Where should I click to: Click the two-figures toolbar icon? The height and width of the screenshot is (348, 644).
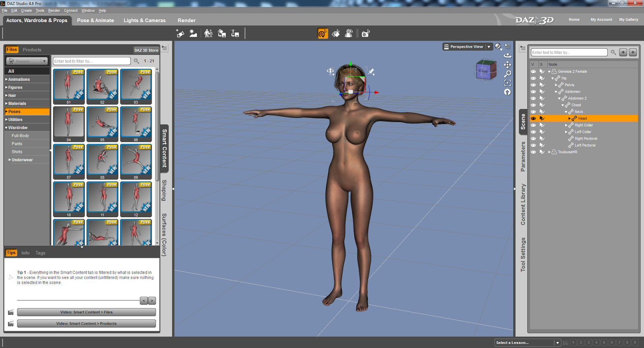(208, 33)
